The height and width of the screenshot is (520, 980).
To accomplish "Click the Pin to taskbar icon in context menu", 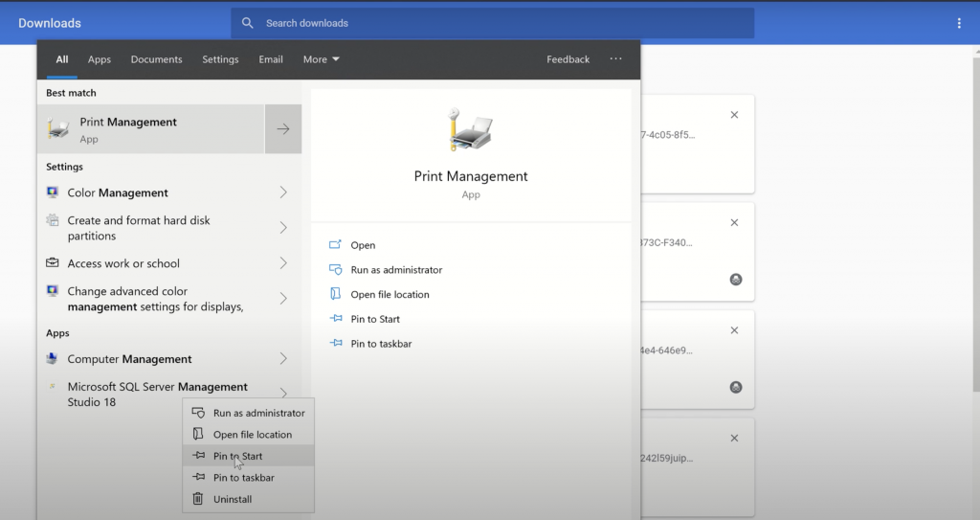I will click(198, 477).
